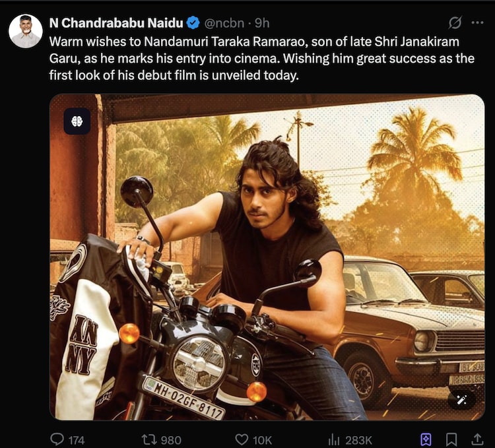Bookmark this post
The height and width of the screenshot is (448, 495).
(451, 439)
